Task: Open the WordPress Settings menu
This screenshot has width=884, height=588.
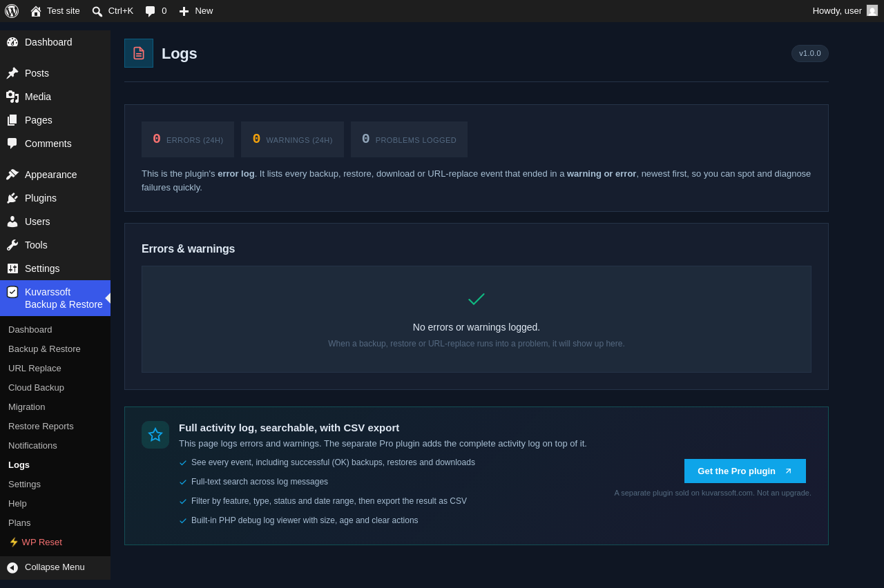Action: 55,268
